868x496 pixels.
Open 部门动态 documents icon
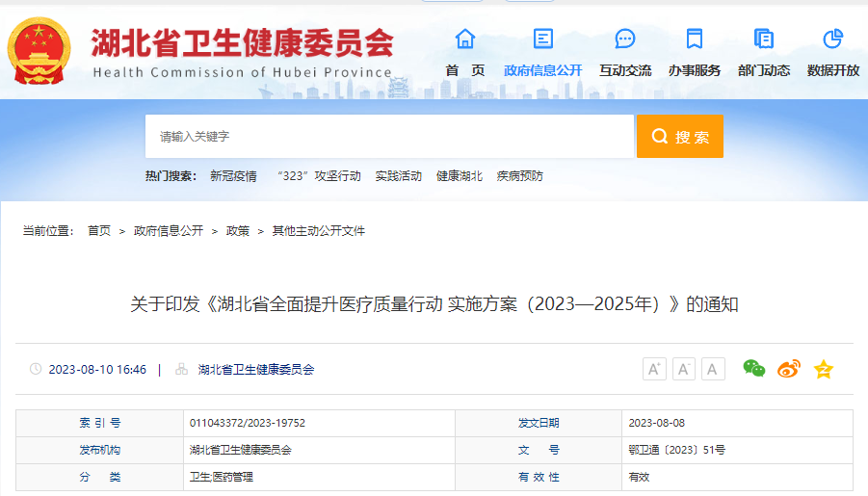tap(764, 39)
